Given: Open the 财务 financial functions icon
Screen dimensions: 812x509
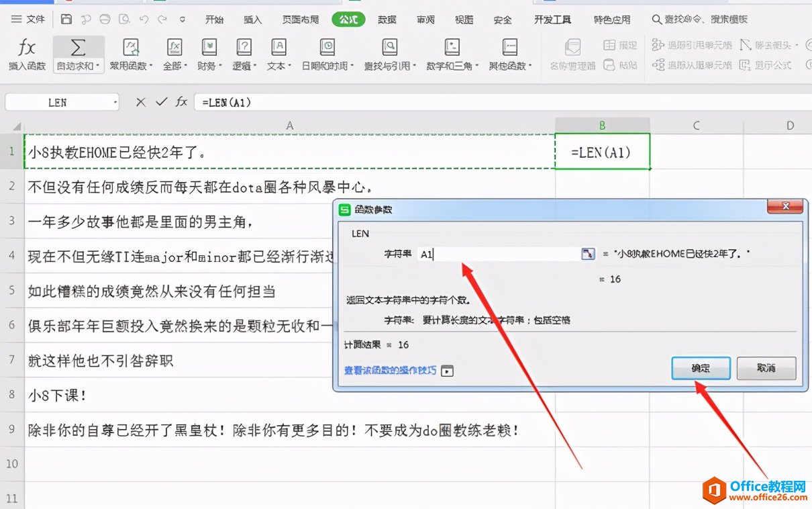Looking at the screenshot, I should pos(209,47).
